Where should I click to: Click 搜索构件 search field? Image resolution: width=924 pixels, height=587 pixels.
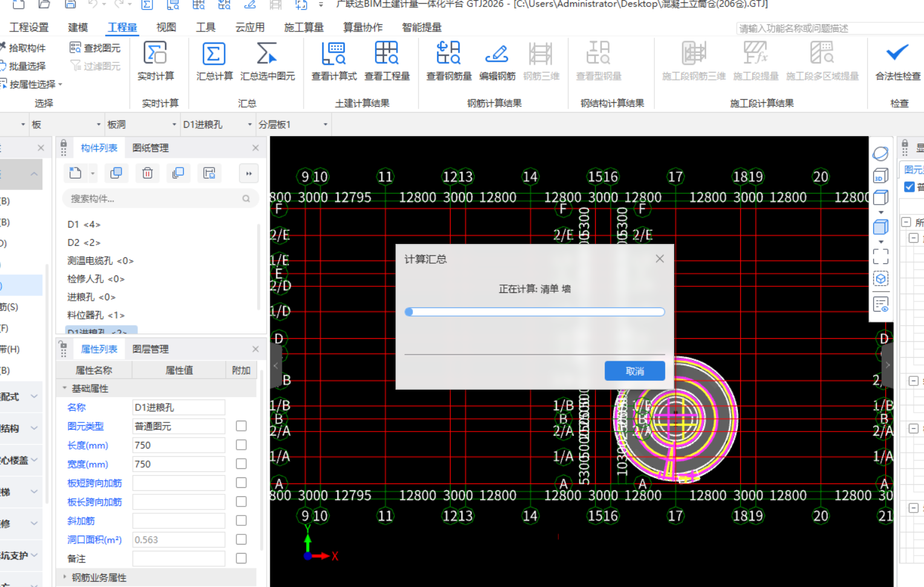point(161,198)
